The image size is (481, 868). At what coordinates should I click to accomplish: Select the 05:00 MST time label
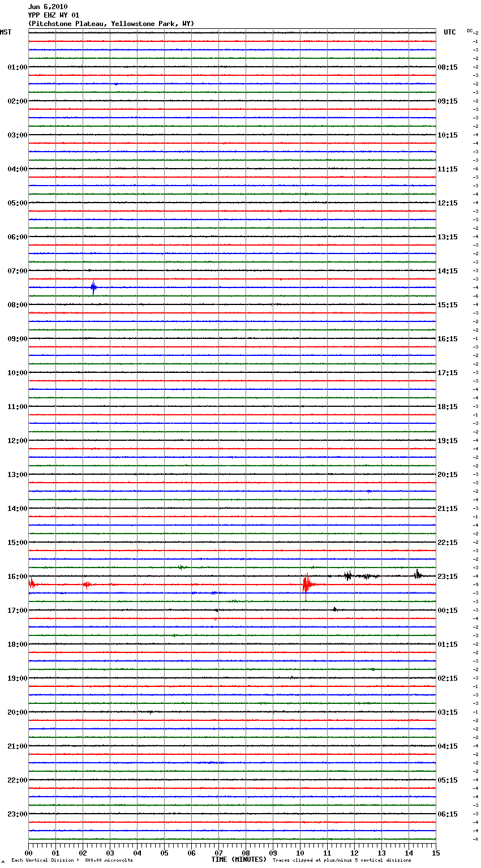(x=18, y=203)
